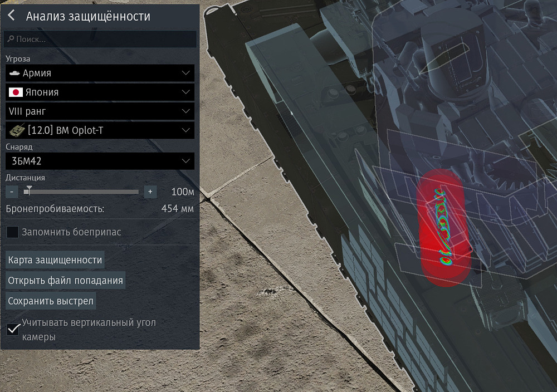The width and height of the screenshot is (557, 392).
Task: Click the Угроза section label
Action: pos(18,58)
